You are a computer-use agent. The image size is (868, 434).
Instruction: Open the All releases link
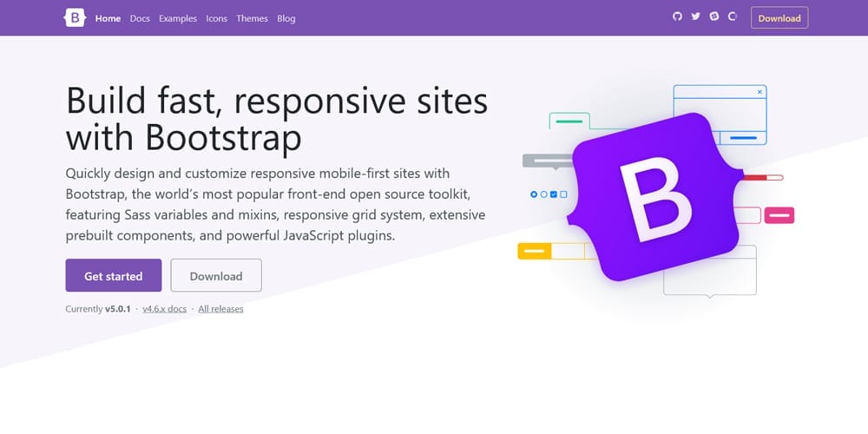(220, 309)
